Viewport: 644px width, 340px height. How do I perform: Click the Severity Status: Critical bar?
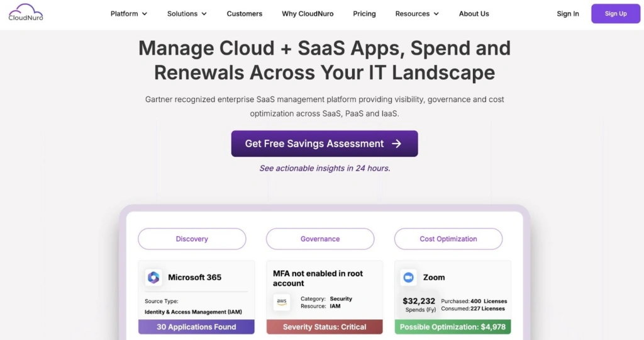tap(325, 327)
